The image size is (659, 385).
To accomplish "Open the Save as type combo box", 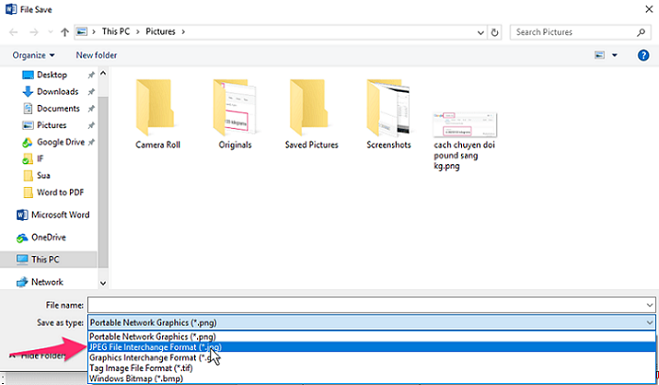I will 372,323.
